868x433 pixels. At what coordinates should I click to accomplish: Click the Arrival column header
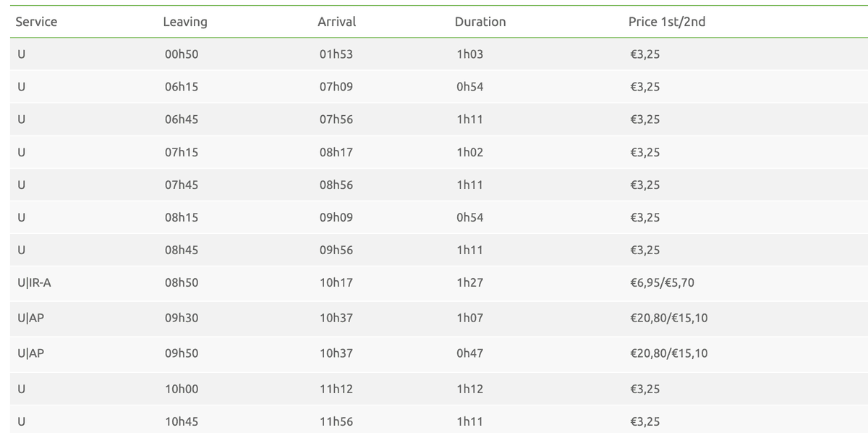(x=336, y=22)
